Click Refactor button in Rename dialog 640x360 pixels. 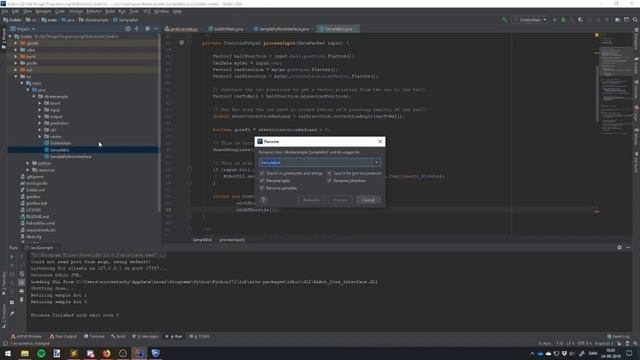311,200
